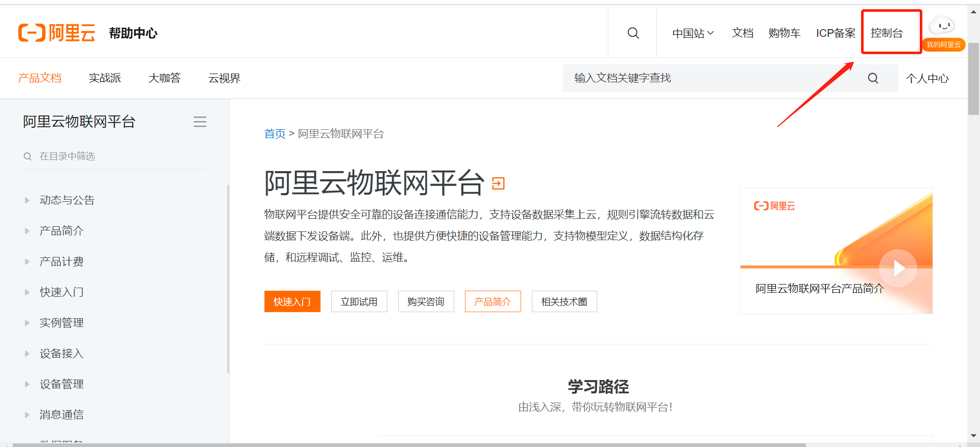Click the 我的阿里云 mascot avatar
This screenshot has width=980, height=447.
942,26
